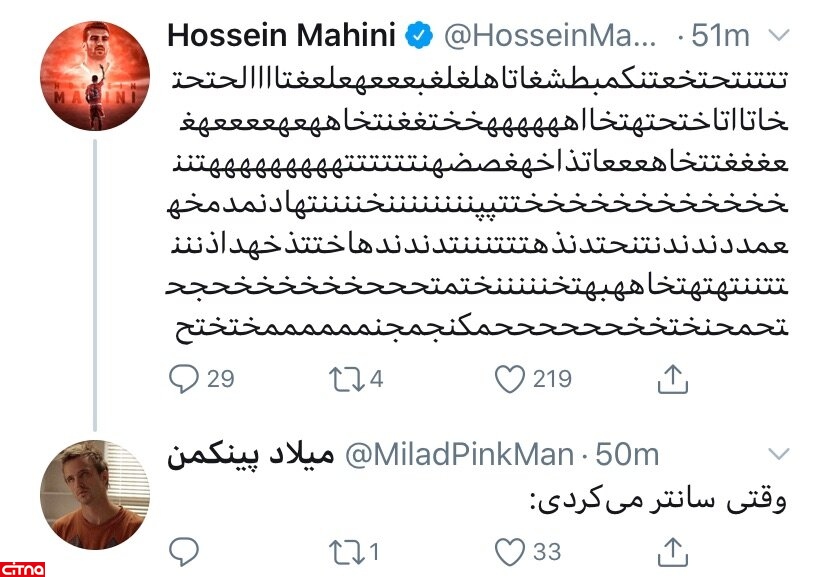Click the blue verified badge
This screenshot has height=577, width=828.
point(419,37)
